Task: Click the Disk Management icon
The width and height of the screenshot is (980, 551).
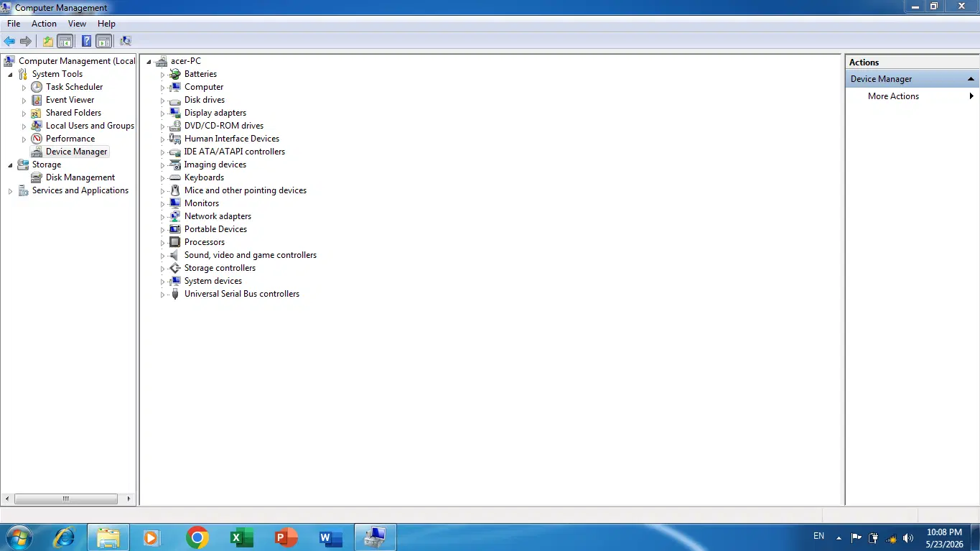Action: click(x=37, y=177)
